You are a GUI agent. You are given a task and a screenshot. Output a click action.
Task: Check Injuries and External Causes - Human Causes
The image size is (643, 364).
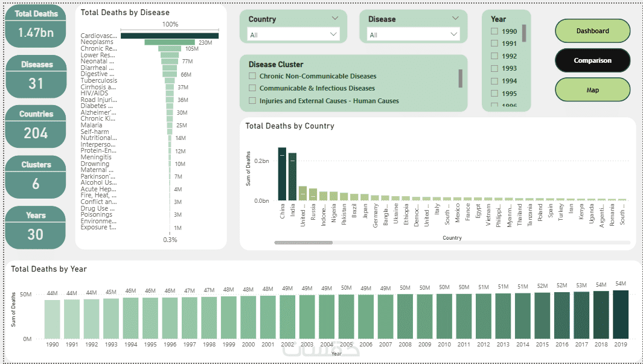(252, 100)
